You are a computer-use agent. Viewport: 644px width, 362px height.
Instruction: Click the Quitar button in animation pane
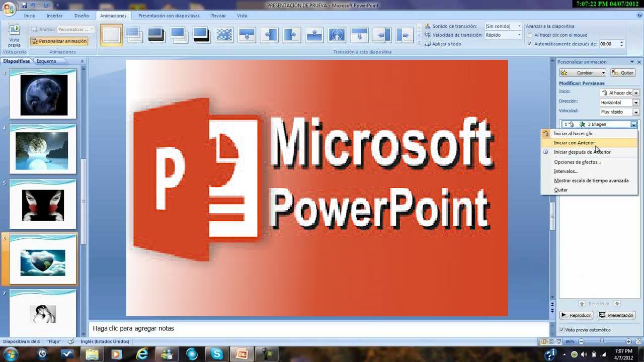pyautogui.click(x=622, y=73)
